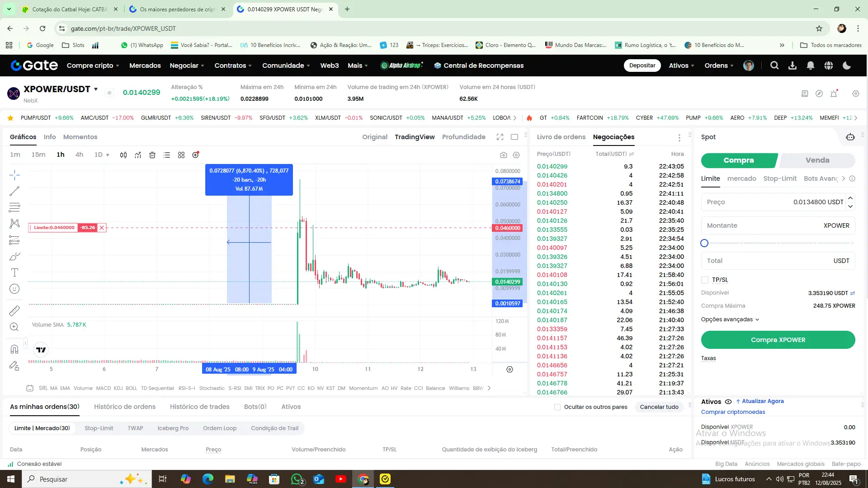The image size is (868, 488).
Task: Open the Profundidade chart tab
Action: pos(464,137)
